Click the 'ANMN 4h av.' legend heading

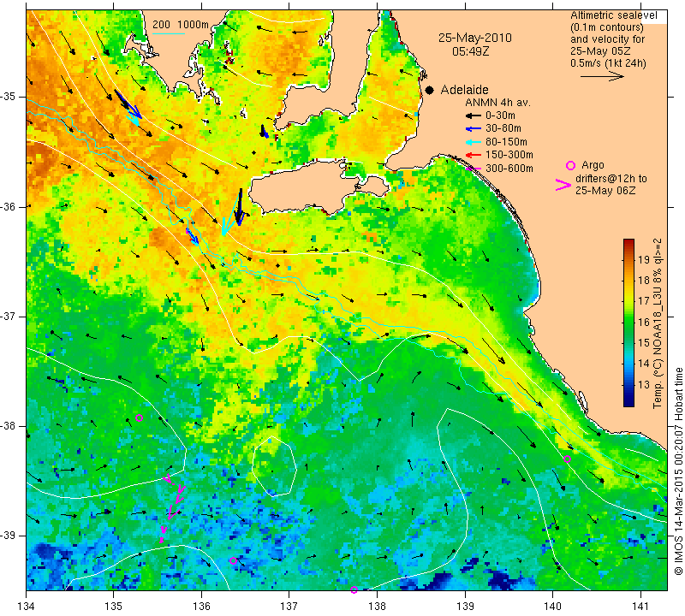click(497, 103)
